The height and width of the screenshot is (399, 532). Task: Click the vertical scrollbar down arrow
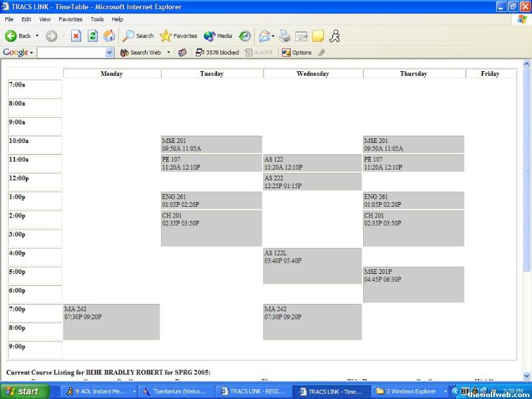[527, 376]
